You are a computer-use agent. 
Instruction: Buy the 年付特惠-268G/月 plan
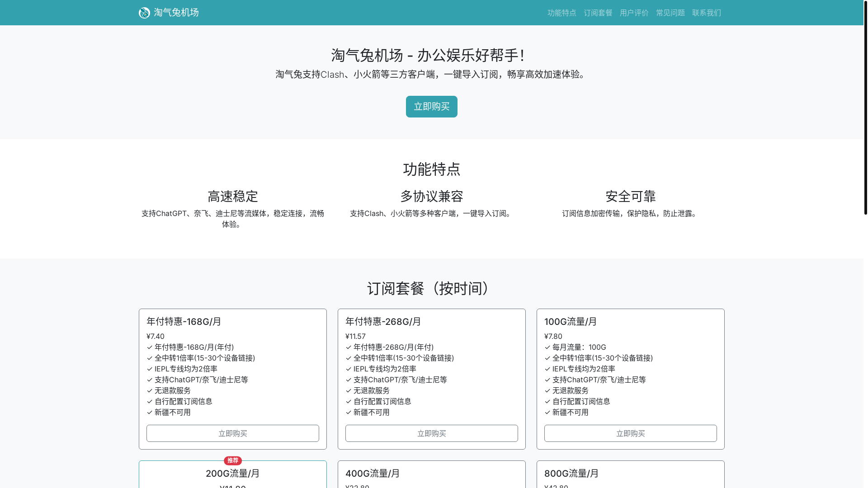(431, 433)
